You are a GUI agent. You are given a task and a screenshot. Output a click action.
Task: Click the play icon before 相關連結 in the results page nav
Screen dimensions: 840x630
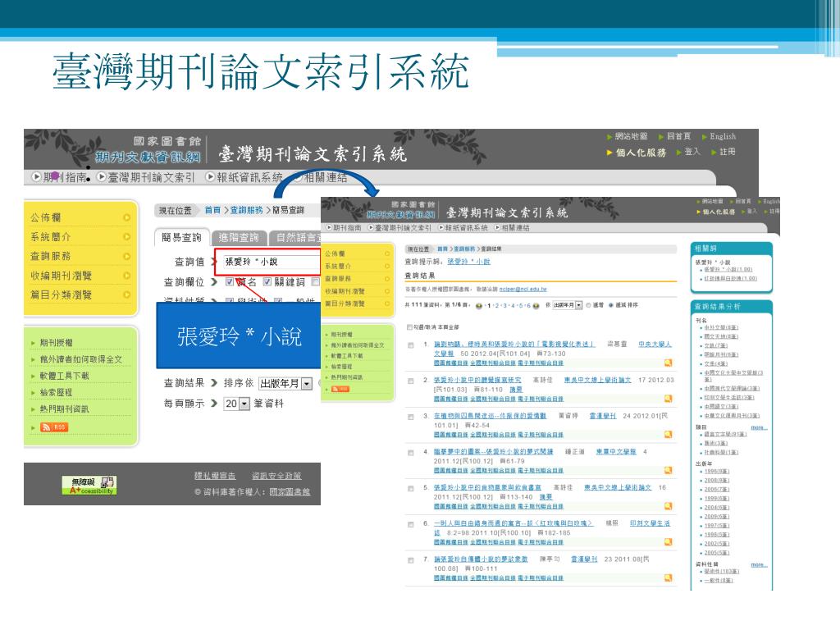pyautogui.click(x=497, y=228)
